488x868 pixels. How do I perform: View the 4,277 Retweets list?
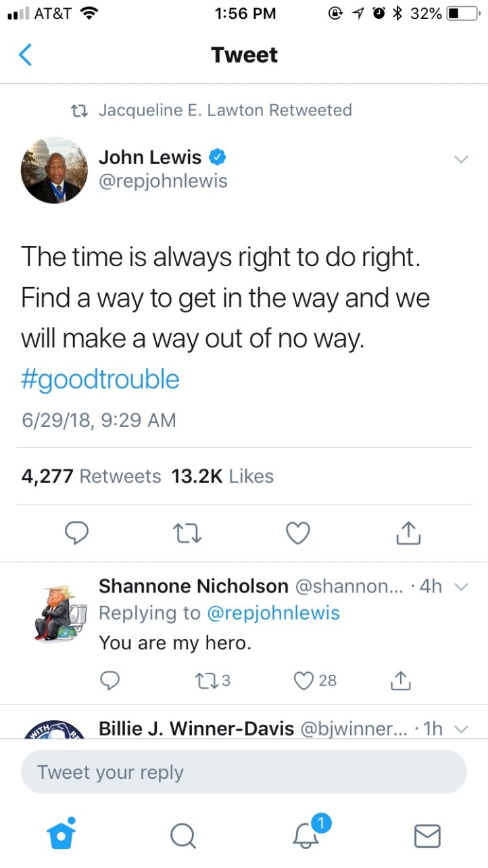point(91,476)
